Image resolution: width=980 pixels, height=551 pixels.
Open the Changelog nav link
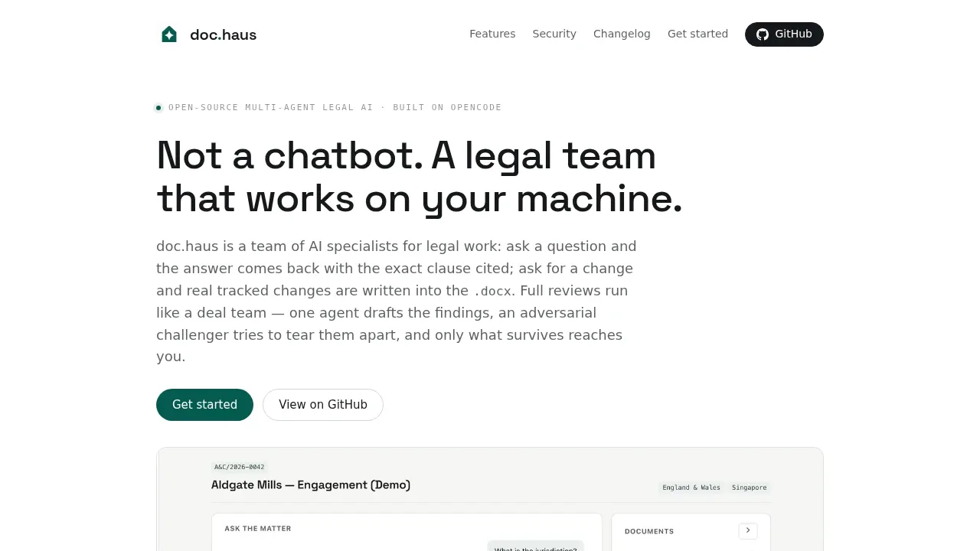click(622, 34)
